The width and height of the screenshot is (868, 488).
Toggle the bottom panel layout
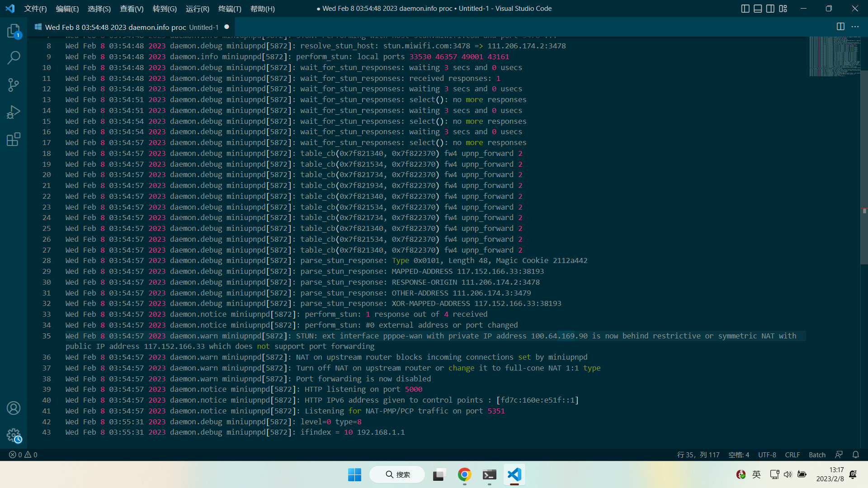(x=758, y=9)
